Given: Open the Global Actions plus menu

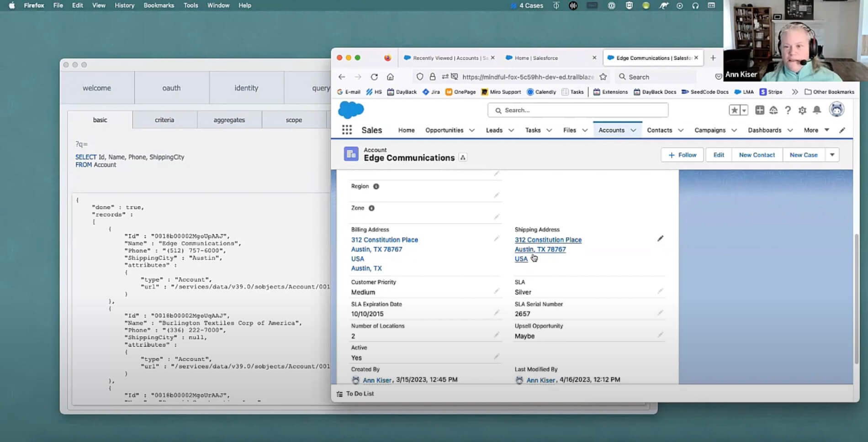Looking at the screenshot, I should click(x=759, y=110).
